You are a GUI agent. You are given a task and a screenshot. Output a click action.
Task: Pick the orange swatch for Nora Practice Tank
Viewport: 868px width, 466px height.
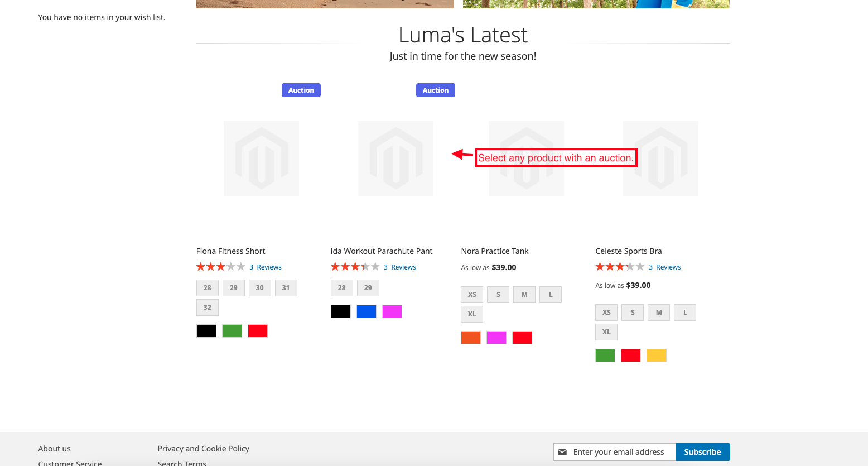(470, 338)
